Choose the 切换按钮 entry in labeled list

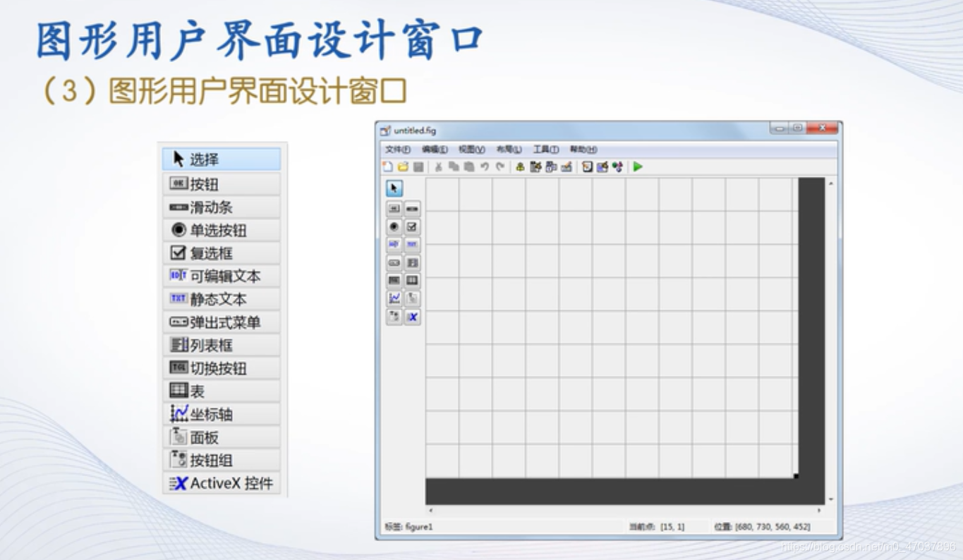[x=222, y=368]
